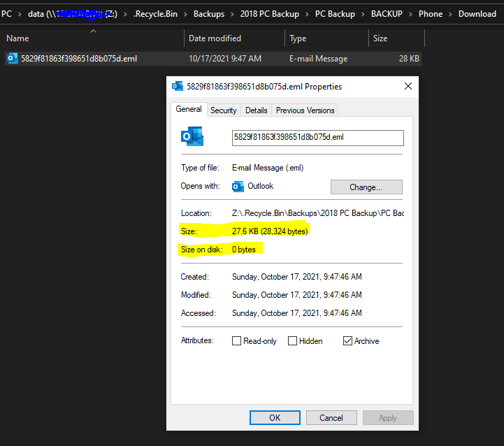
Task: Click the Cancel button
Action: pyautogui.click(x=331, y=418)
